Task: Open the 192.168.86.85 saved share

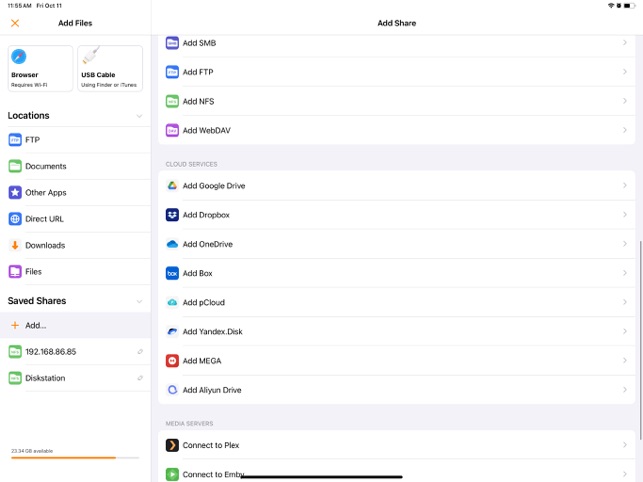Action: click(75, 352)
